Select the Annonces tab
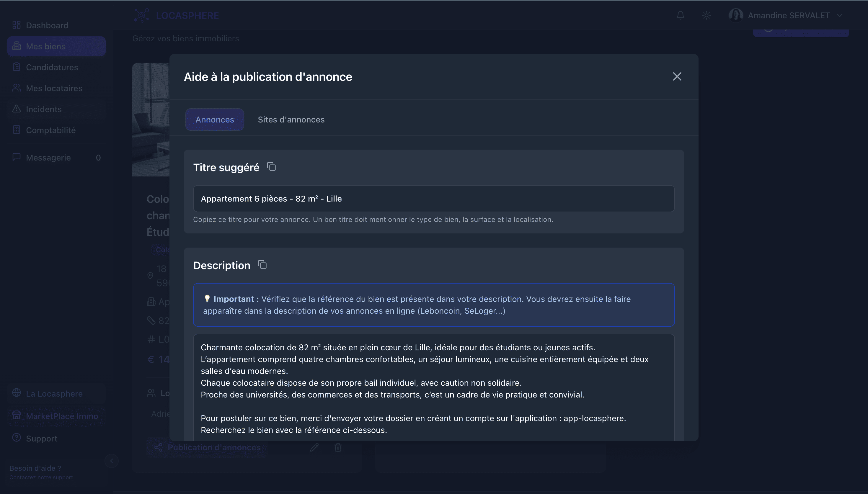The height and width of the screenshot is (494, 868). pos(214,120)
